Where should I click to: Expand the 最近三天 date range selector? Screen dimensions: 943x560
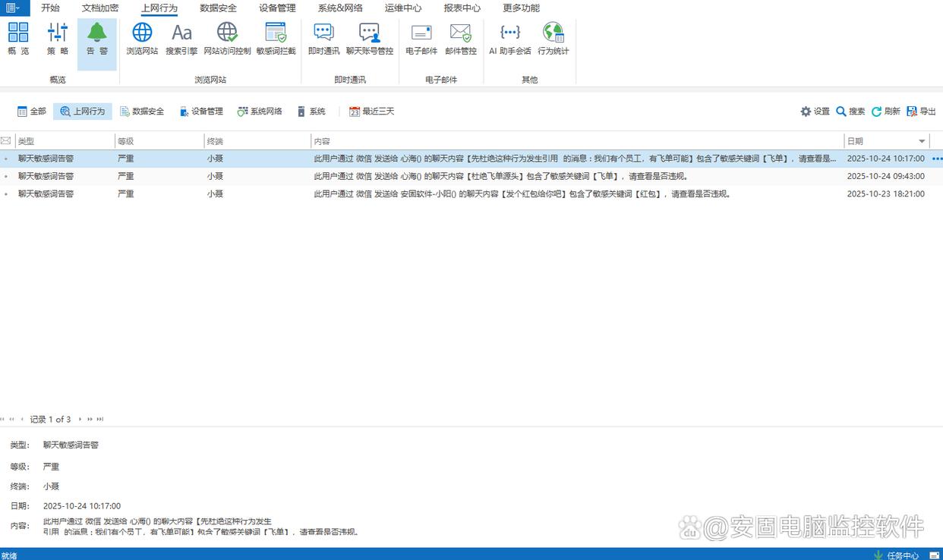click(371, 112)
